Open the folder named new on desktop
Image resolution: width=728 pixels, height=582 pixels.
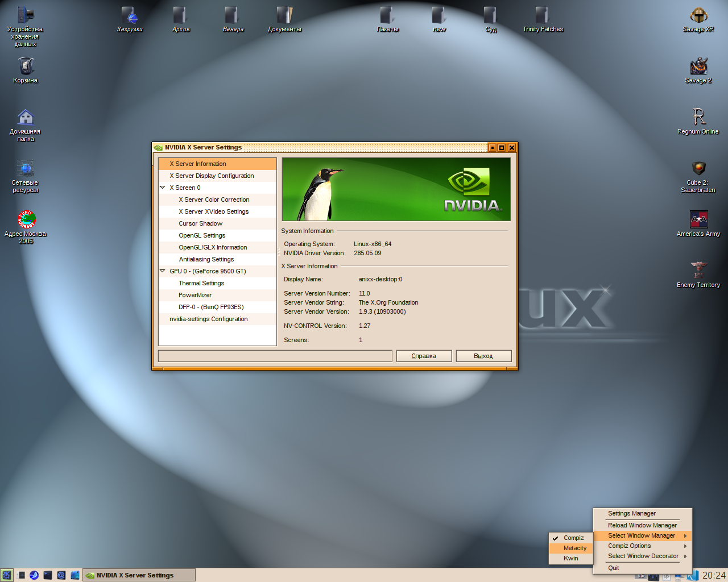440,19
